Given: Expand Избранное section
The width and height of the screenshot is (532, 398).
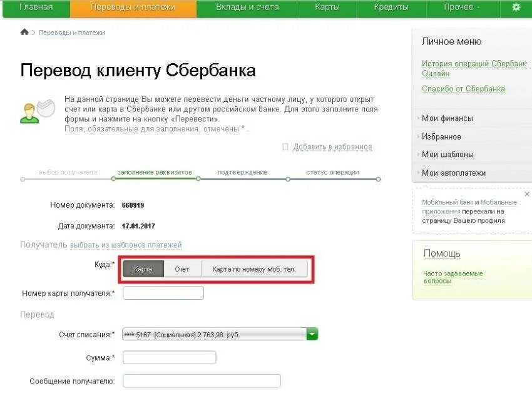Looking at the screenshot, I should [441, 137].
